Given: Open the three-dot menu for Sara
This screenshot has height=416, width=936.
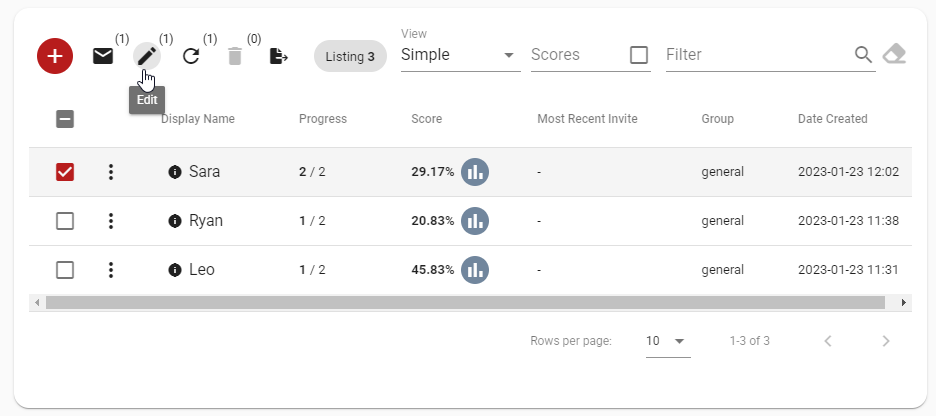Looking at the screenshot, I should (x=111, y=172).
